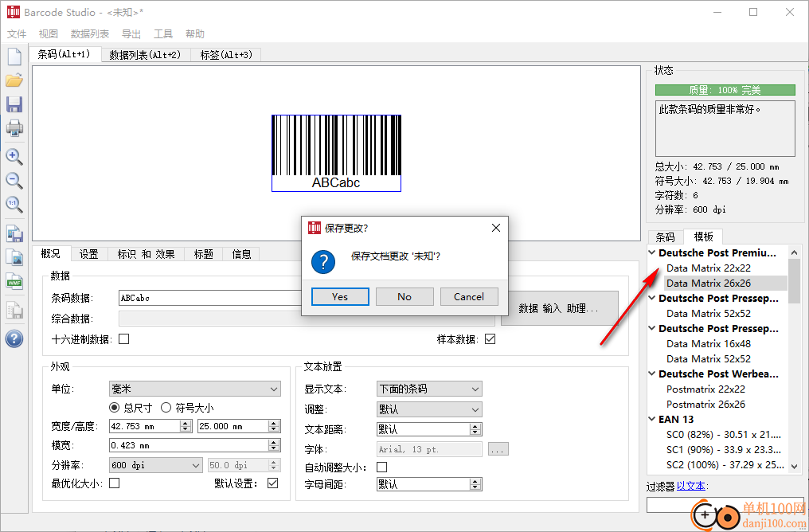
Task: Open the 工具 menu
Action: tap(163, 34)
